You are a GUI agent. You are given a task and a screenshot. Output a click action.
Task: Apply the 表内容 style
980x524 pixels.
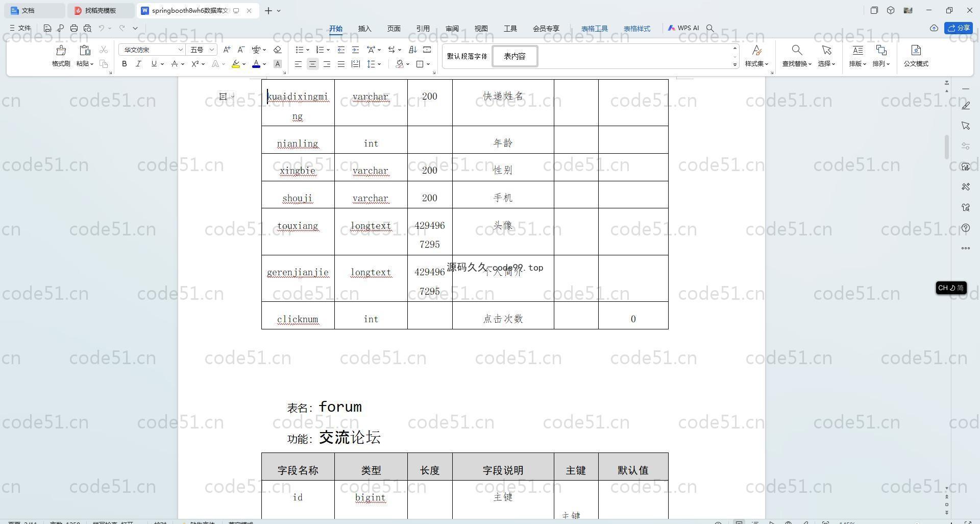click(515, 56)
